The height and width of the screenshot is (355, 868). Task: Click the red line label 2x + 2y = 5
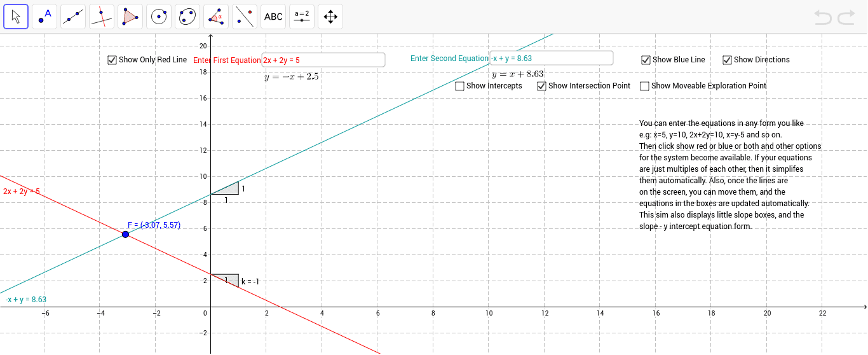coord(22,191)
